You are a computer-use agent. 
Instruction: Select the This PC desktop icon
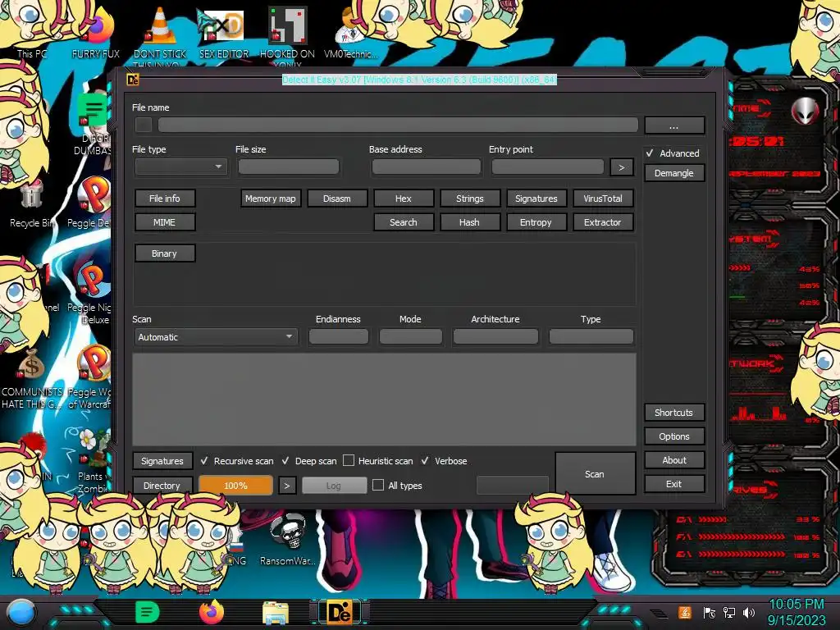tap(32, 53)
